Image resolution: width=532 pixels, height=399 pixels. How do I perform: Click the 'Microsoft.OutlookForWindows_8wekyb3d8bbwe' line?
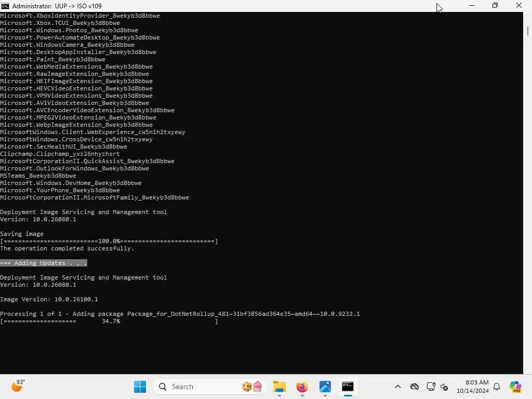[74, 169]
